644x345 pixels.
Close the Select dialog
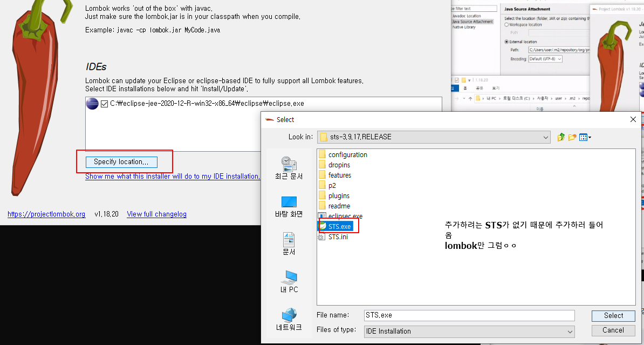point(633,119)
